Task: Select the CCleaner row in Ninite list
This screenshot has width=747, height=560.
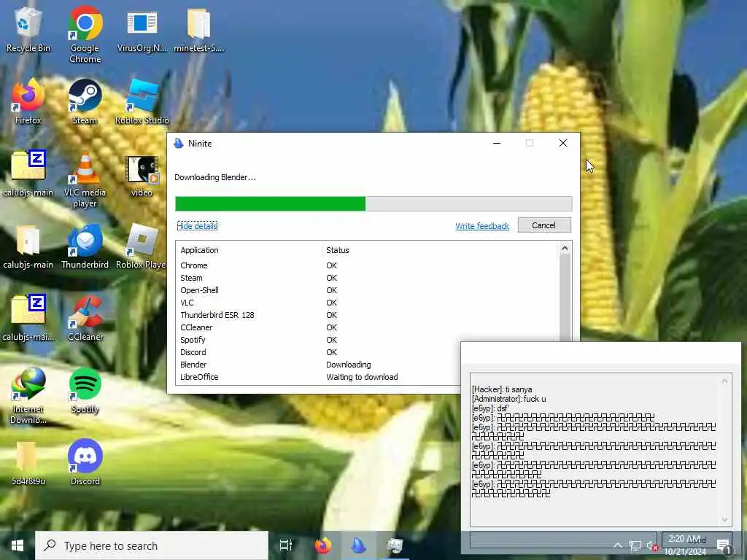Action: [x=367, y=327]
